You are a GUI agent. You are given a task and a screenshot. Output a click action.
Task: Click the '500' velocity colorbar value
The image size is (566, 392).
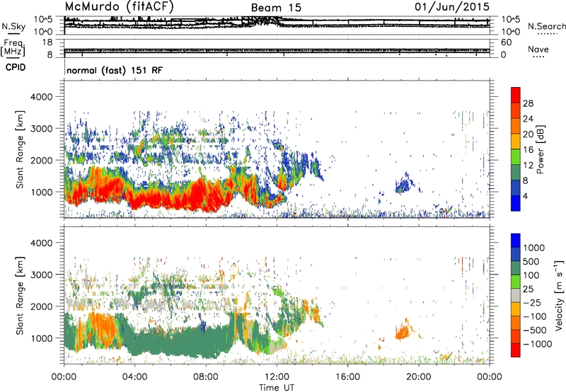pyautogui.click(x=533, y=262)
